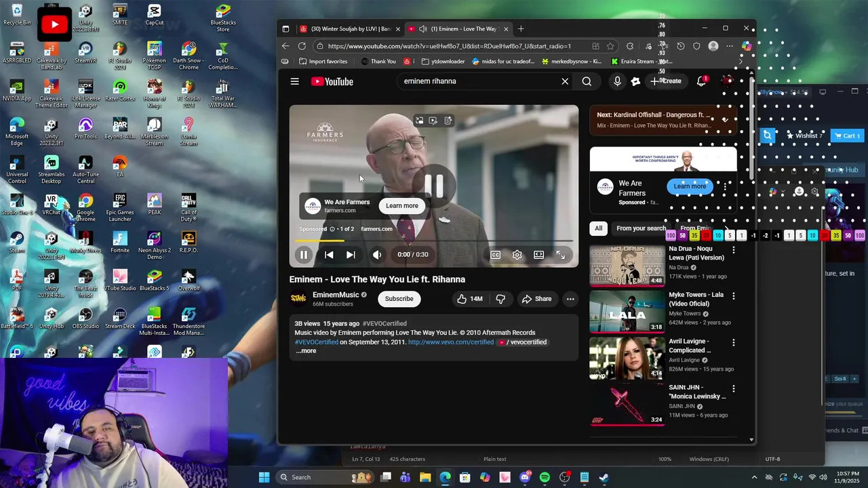Open Na Drua - Noqu Lewa video thumbnail
868x488 pixels.
pyautogui.click(x=627, y=266)
